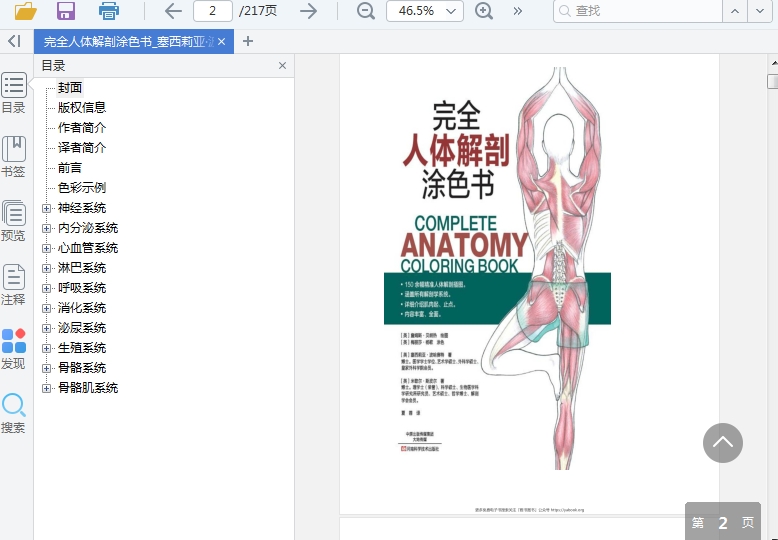The height and width of the screenshot is (540, 778).
Task: Find previous search result up chevron
Action: pos(735,11)
